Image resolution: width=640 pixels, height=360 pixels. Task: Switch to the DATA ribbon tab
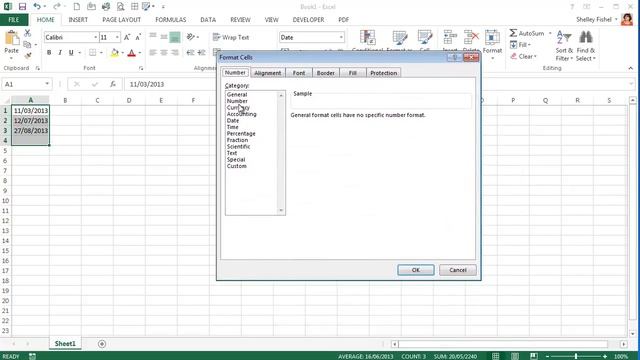(x=208, y=20)
